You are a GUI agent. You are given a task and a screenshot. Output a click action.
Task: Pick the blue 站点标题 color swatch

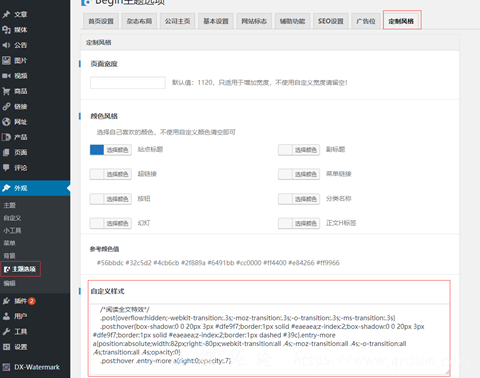pyautogui.click(x=97, y=150)
